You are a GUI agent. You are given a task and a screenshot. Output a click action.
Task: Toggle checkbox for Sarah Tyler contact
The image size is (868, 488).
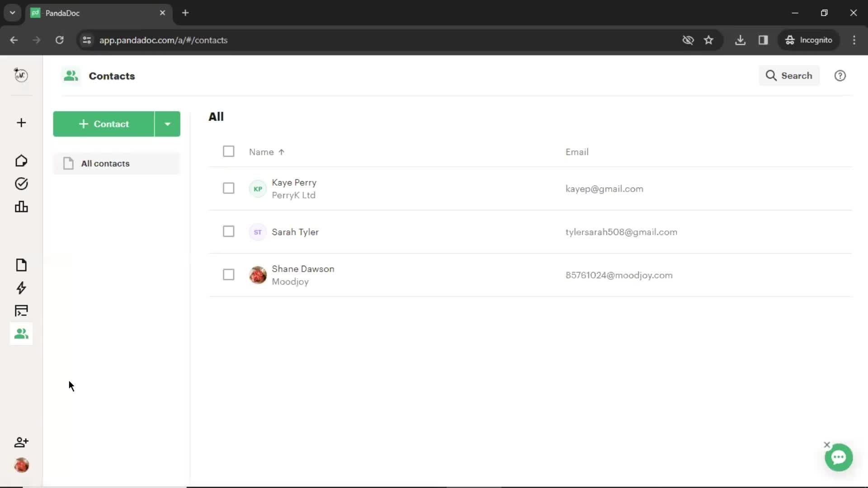pyautogui.click(x=228, y=231)
